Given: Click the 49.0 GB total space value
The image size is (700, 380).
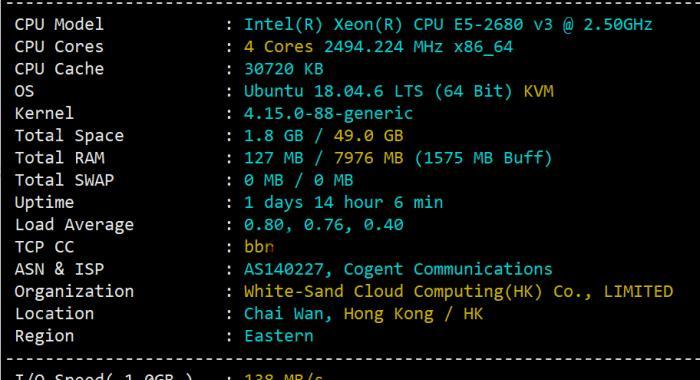Looking at the screenshot, I should pyautogui.click(x=368, y=136).
